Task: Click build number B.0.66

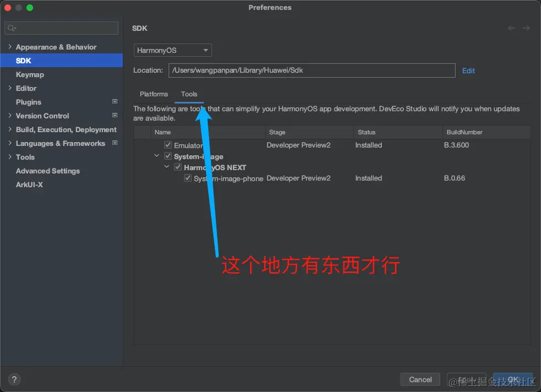Action: point(455,178)
